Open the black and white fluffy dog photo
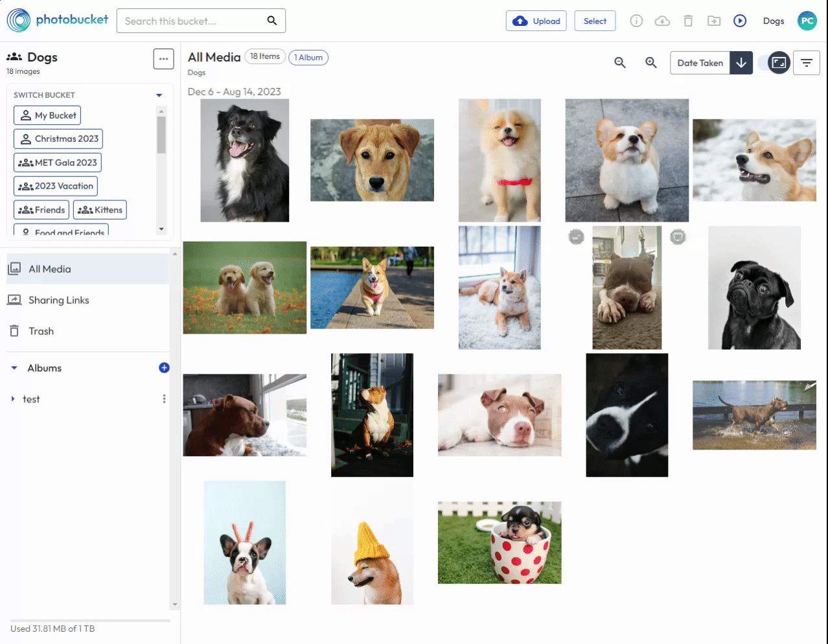This screenshot has height=644, width=828. (245, 161)
